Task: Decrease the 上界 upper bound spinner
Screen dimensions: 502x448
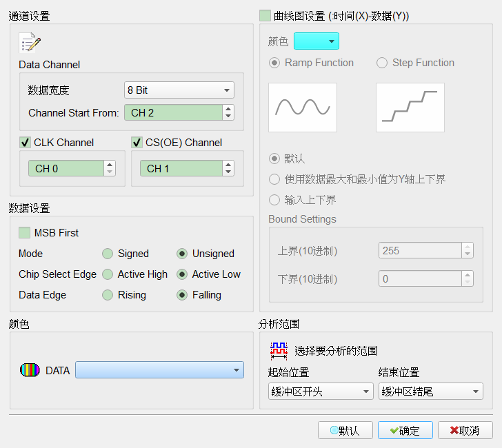Action: [x=468, y=254]
